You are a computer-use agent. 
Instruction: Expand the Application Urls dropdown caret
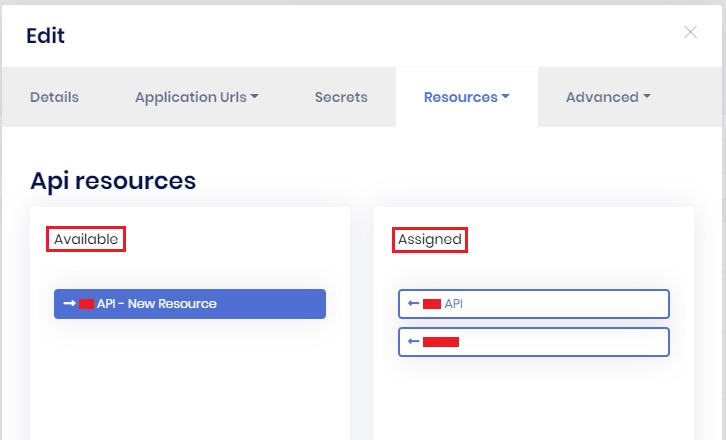coord(255,97)
